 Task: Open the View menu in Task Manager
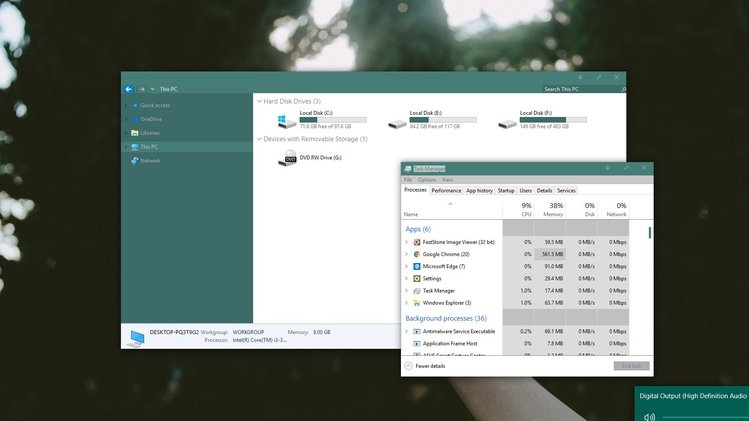click(x=447, y=180)
